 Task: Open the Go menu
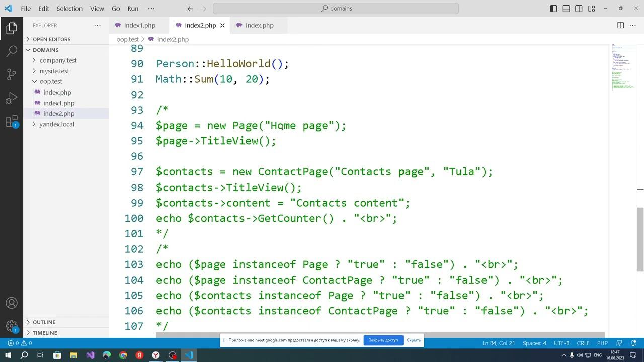point(116,9)
